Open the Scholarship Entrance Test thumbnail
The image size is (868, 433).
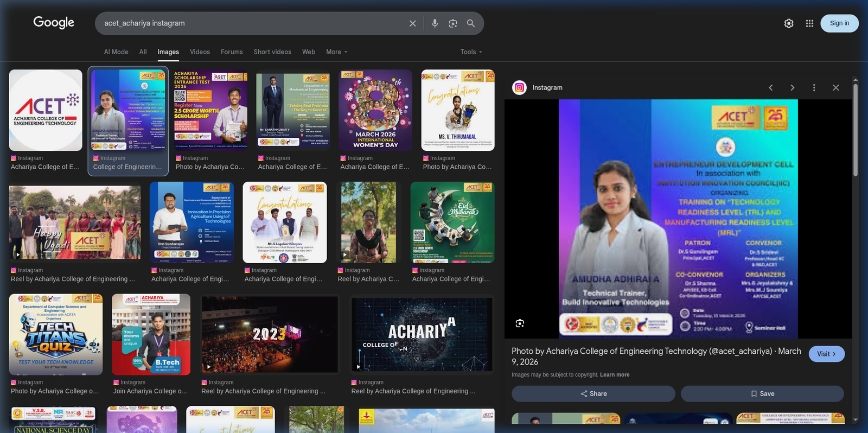point(210,110)
